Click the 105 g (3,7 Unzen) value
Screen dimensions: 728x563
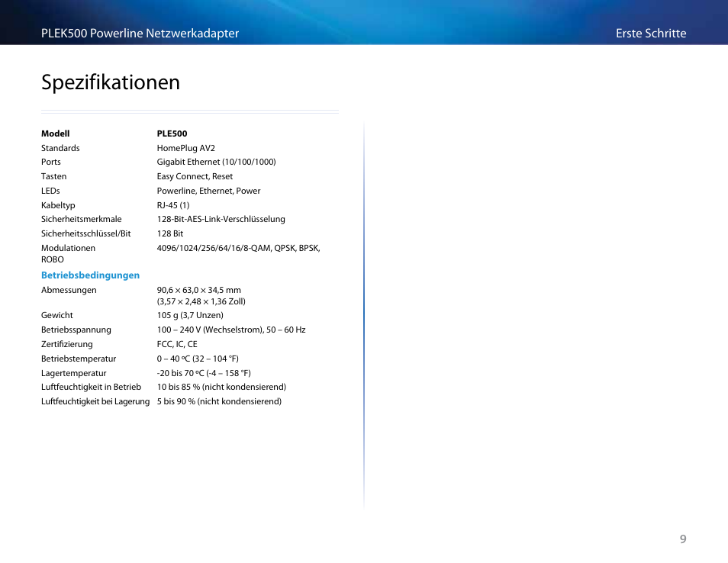point(190,315)
